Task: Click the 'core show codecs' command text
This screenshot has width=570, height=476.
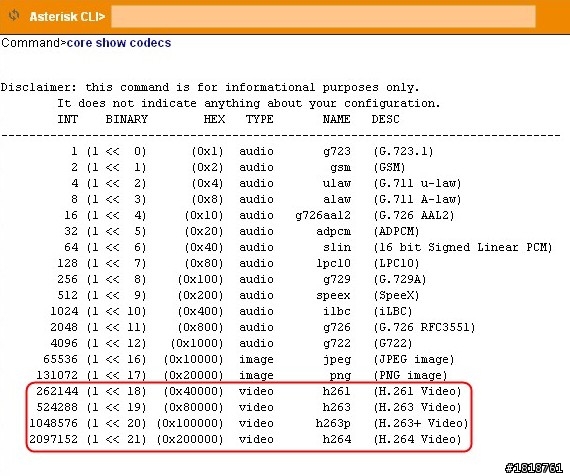Action: tap(119, 43)
